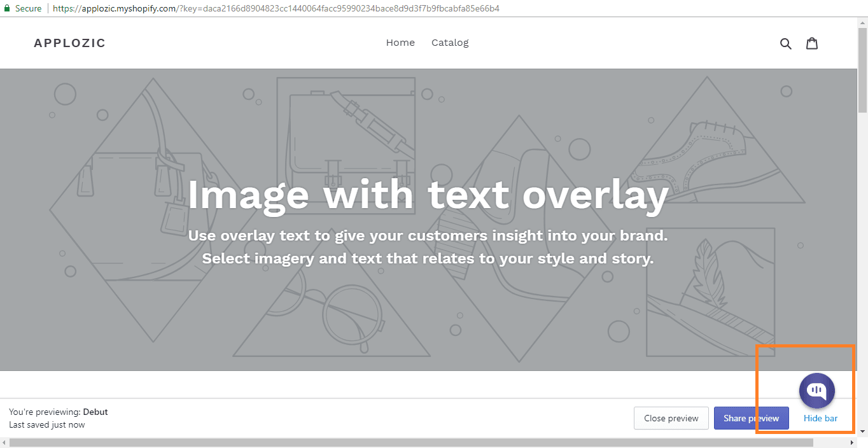The image size is (868, 448).
Task: Click the Hide bar link
Action: tap(821, 418)
